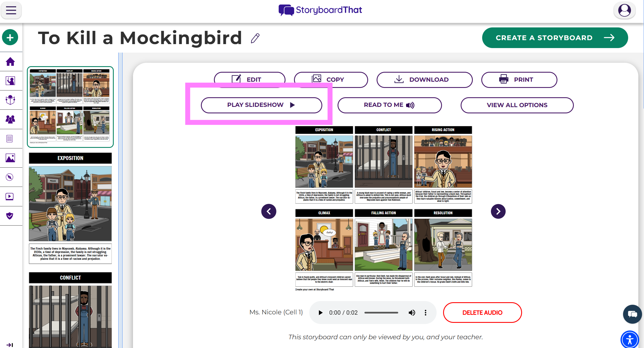
Task: Play the Ms. Nicole audio clip
Action: coord(321,313)
